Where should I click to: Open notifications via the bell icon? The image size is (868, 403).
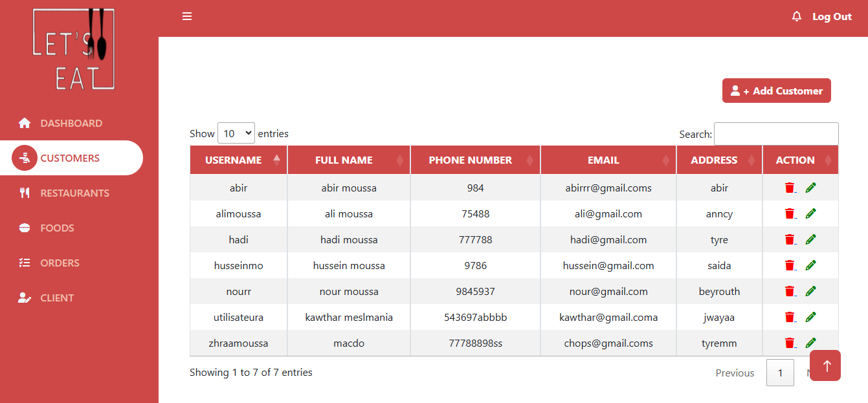pos(797,17)
